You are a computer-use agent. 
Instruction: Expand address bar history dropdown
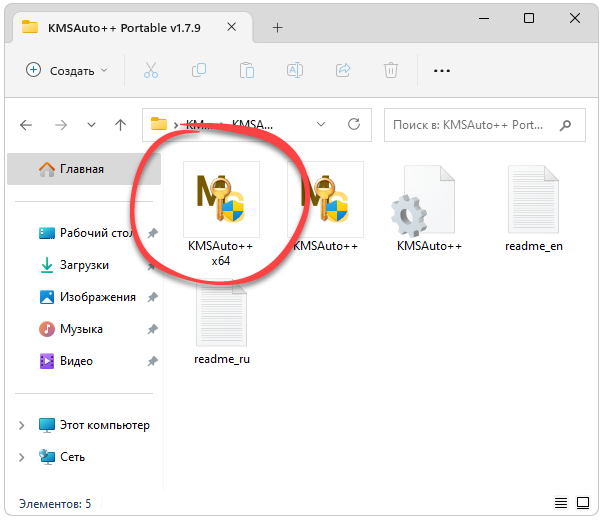coord(321,124)
